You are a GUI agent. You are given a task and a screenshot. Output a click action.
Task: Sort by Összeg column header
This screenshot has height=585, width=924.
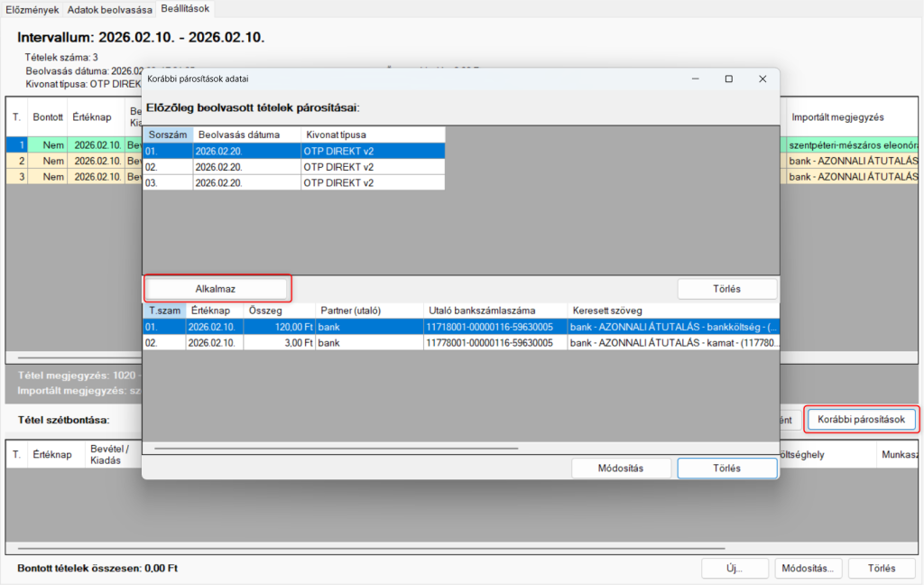(279, 311)
